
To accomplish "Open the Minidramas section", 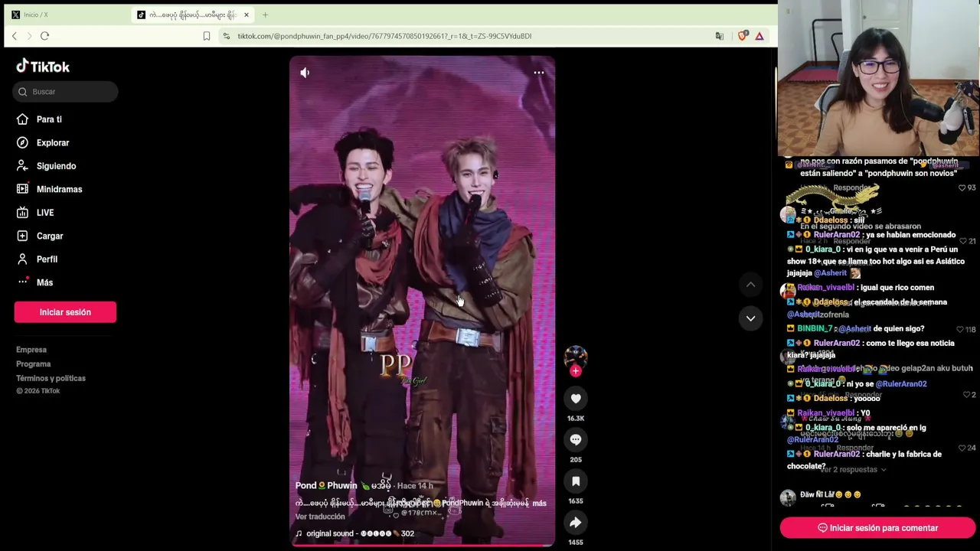I will (x=59, y=189).
